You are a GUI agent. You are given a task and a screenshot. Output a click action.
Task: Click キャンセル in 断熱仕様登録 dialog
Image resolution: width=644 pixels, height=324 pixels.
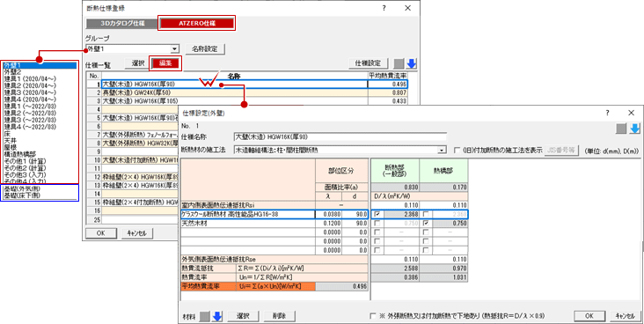click(137, 233)
